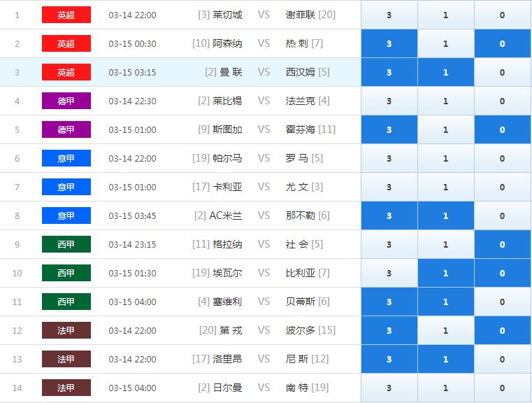Deselect 3 for 洛里昂 vs 尼斯
Viewport: 532px width, 403px height.
[389, 359]
